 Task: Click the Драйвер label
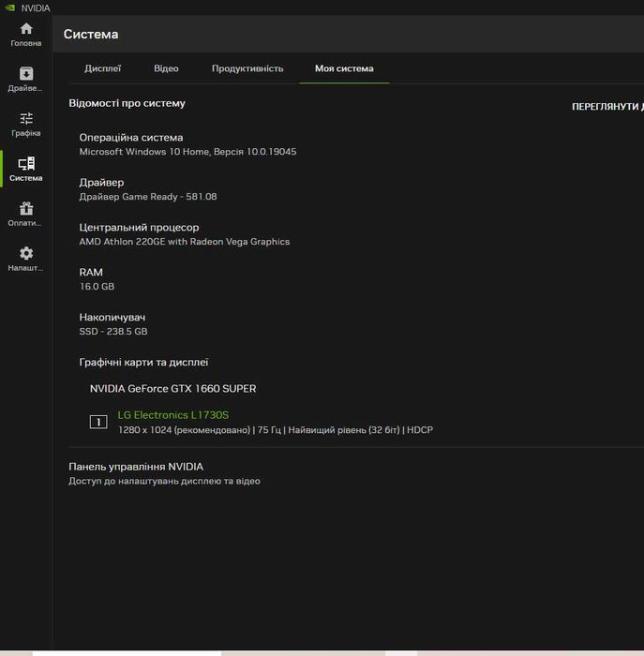(x=101, y=183)
